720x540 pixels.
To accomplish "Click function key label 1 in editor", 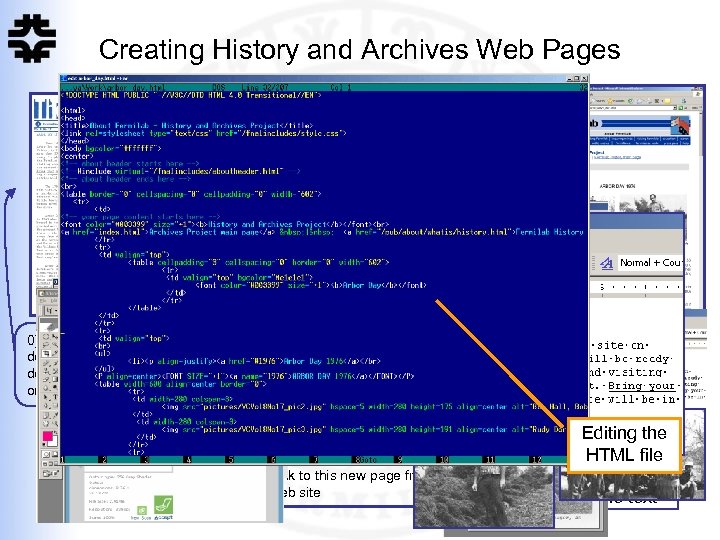I will pos(62,460).
